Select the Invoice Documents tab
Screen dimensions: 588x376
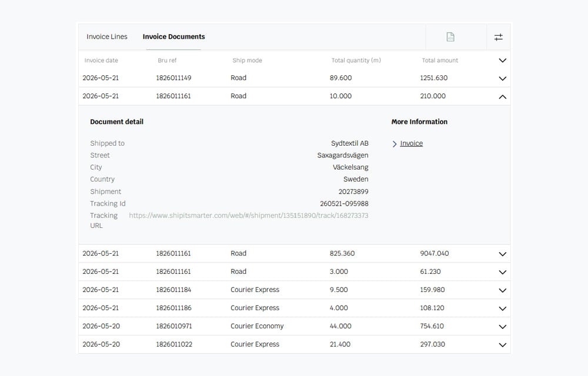pyautogui.click(x=173, y=36)
